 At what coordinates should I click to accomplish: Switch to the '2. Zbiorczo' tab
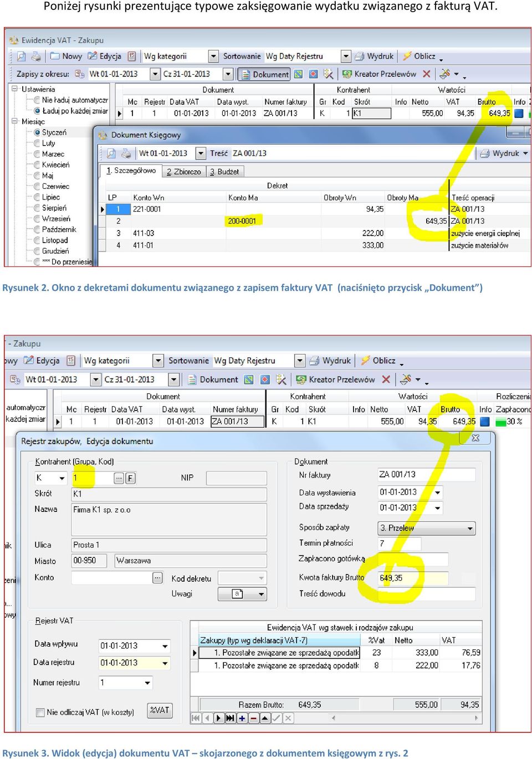tap(184, 172)
